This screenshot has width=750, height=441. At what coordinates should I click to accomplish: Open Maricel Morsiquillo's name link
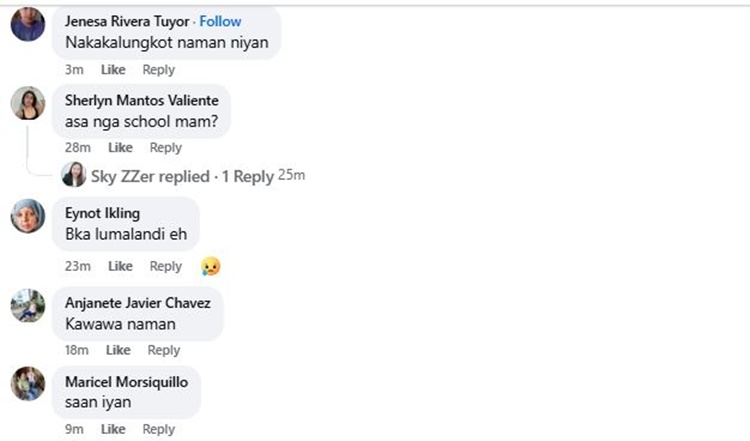(x=127, y=382)
